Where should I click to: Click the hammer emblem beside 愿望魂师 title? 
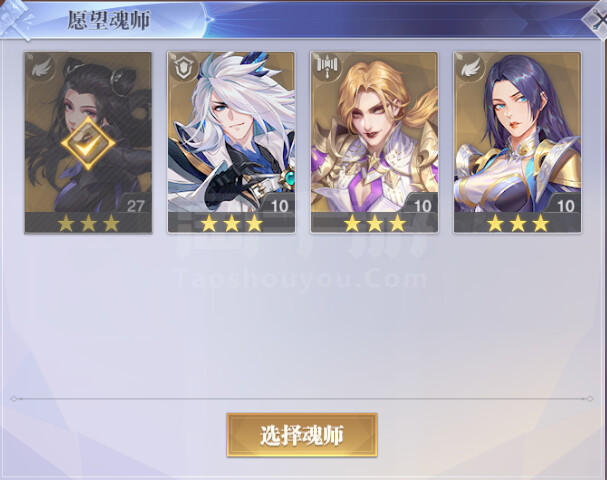tap(15, 19)
